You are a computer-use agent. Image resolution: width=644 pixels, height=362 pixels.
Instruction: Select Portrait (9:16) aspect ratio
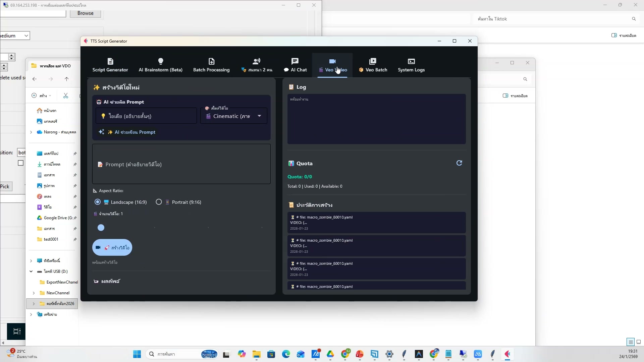pos(159,202)
